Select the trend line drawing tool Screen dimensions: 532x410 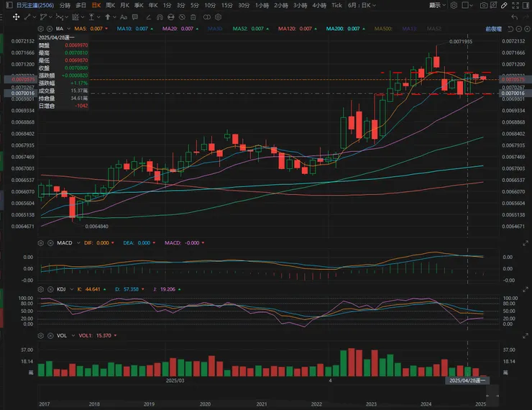point(27,17)
